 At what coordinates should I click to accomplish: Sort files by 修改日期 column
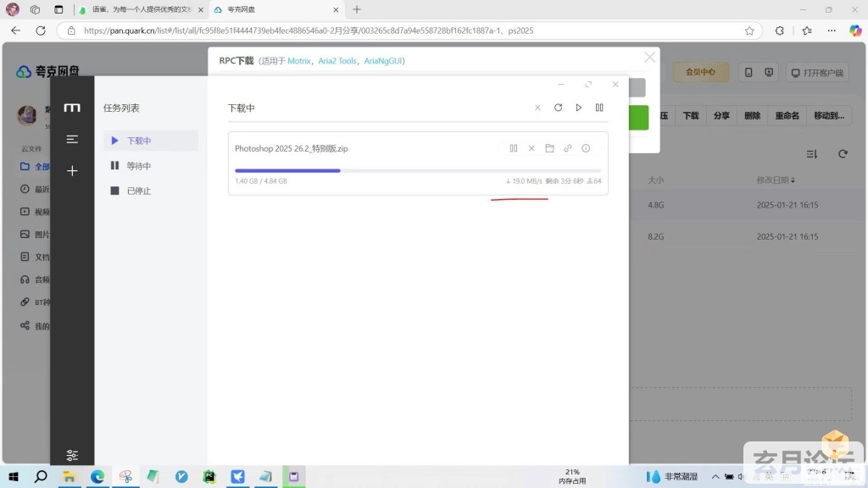(x=776, y=180)
